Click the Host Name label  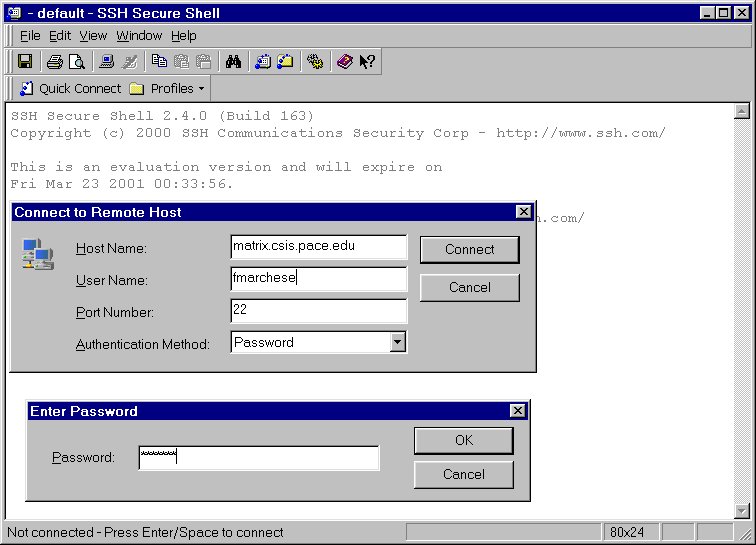click(x=111, y=248)
